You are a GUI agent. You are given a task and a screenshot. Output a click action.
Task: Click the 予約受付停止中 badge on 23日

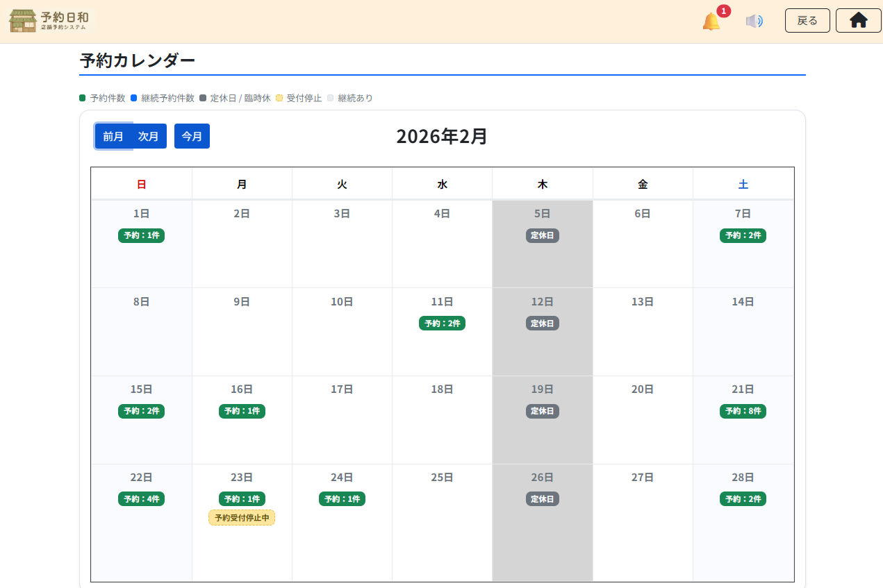point(242,518)
